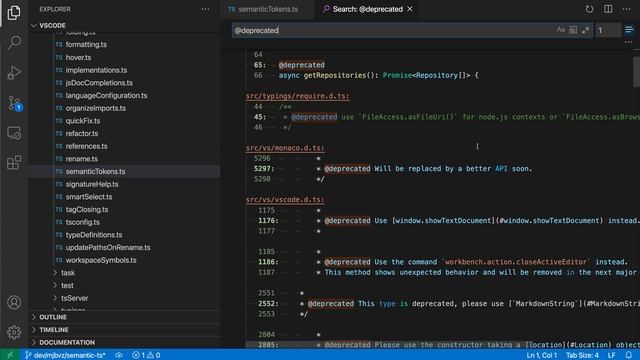Click the git branch dev/mjbvz/semantic-ts
640x360 pixels.
(x=65, y=355)
